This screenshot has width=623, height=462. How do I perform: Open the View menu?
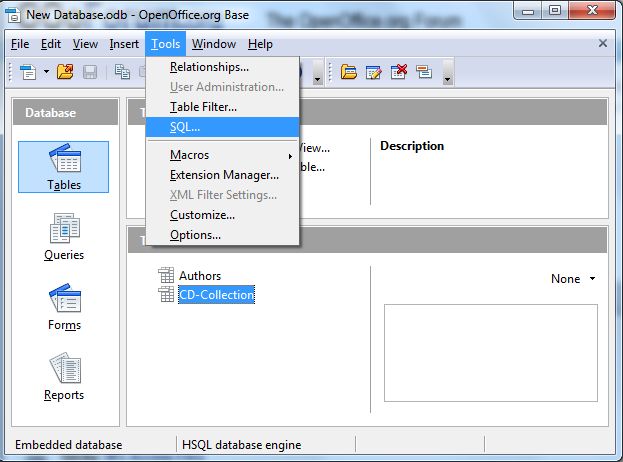[x=85, y=44]
